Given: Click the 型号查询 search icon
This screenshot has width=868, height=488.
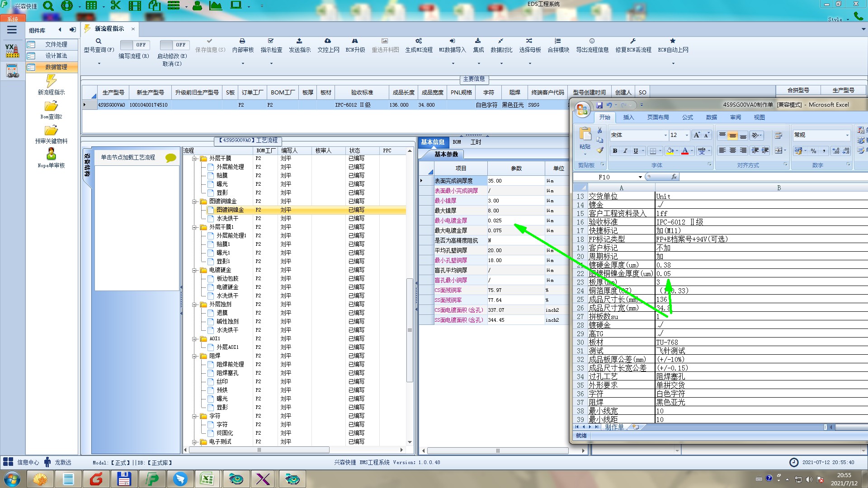Looking at the screenshot, I should [98, 41].
